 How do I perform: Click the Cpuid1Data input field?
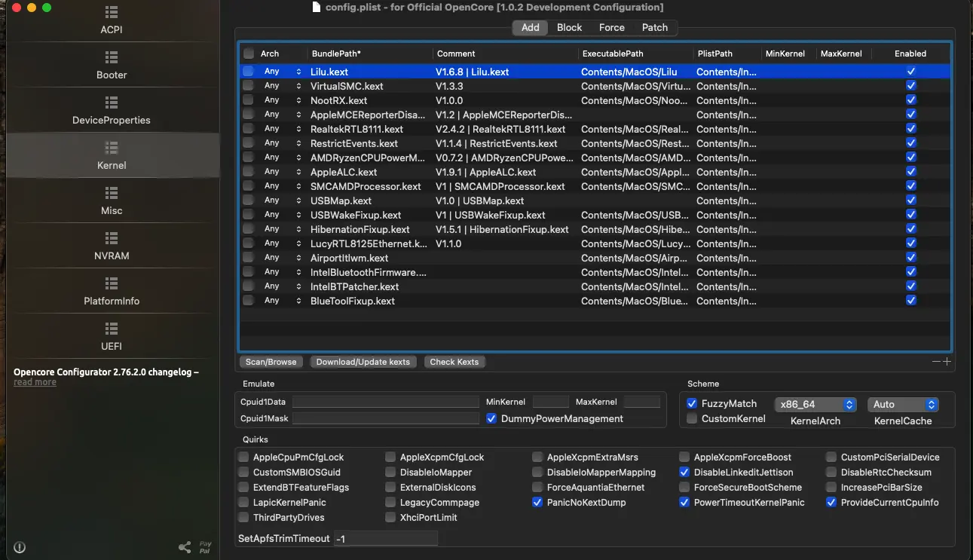pyautogui.click(x=386, y=402)
